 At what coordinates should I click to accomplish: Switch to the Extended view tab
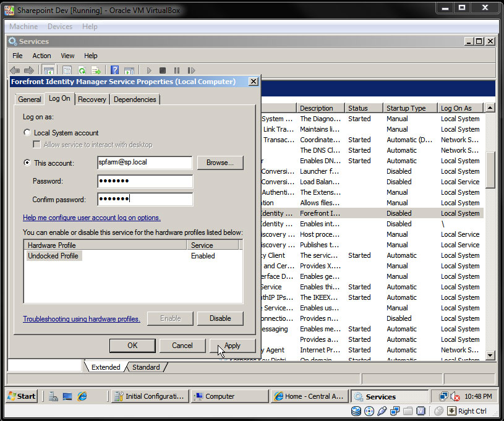(106, 367)
